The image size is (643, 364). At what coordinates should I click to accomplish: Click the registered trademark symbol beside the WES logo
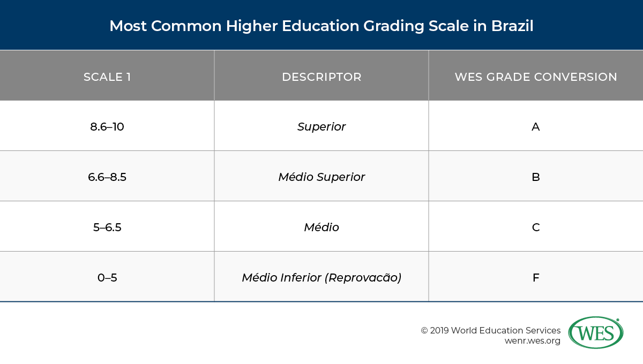618,321
